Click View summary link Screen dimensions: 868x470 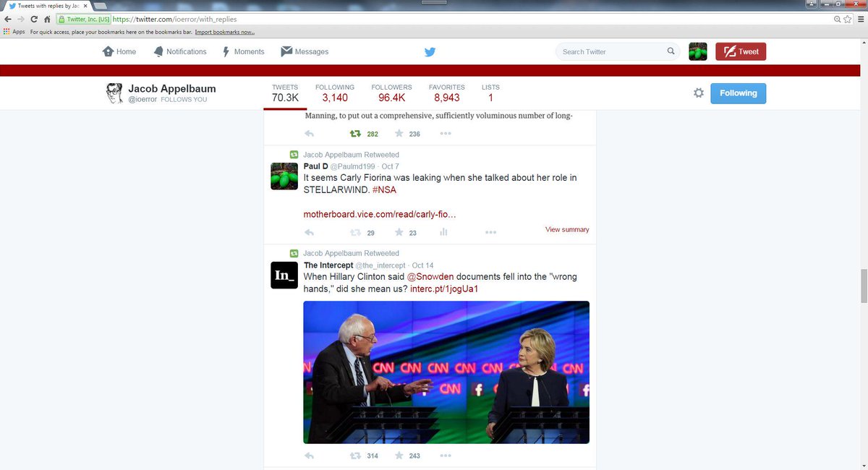pyautogui.click(x=567, y=230)
